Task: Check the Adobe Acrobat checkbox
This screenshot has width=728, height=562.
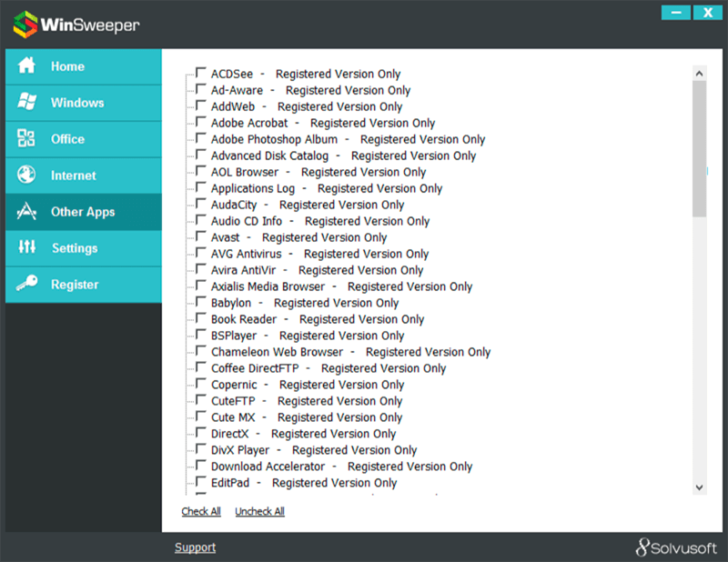Action: tap(200, 122)
